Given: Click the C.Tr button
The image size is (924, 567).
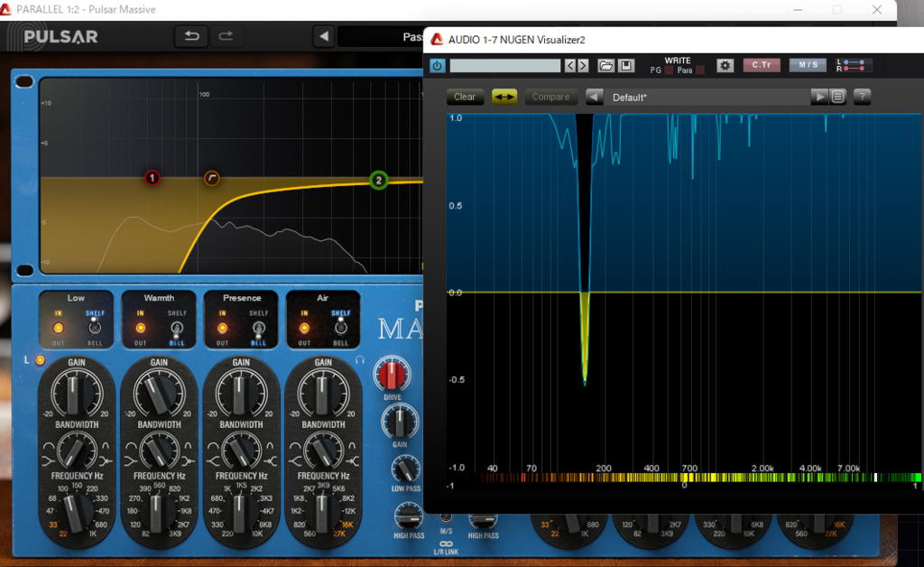Looking at the screenshot, I should [x=762, y=65].
